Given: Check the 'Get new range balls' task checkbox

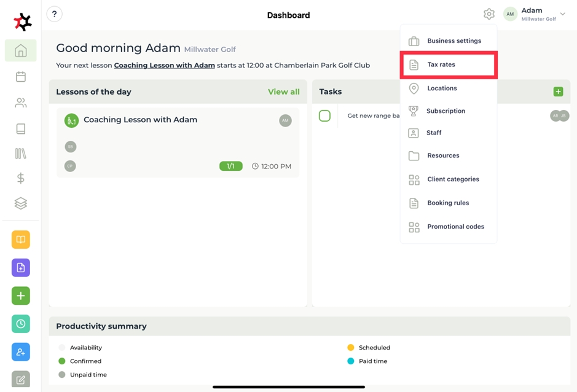Looking at the screenshot, I should pos(324,116).
